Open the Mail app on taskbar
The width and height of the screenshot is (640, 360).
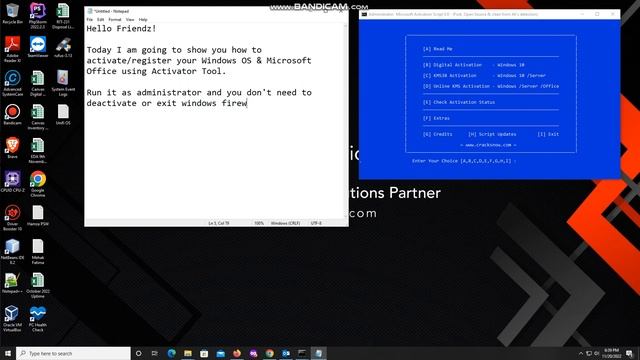coord(220,353)
